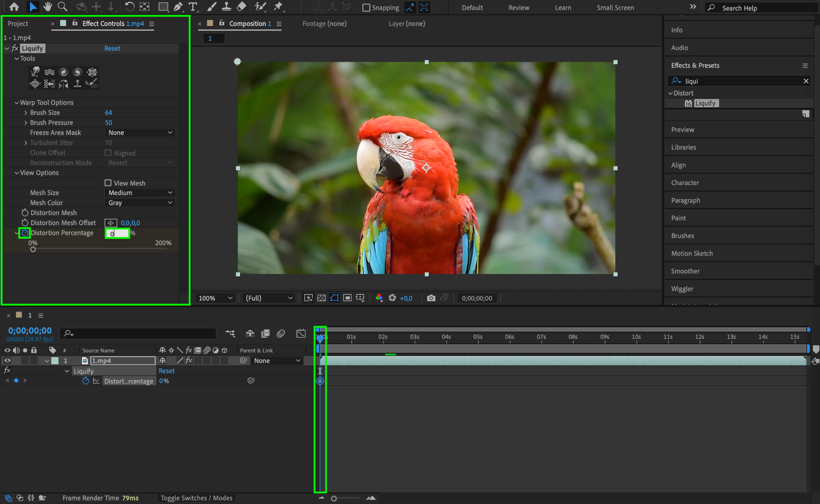820x504 pixels.
Task: Hide the 1.mp4 layer eye
Action: pyautogui.click(x=7, y=360)
